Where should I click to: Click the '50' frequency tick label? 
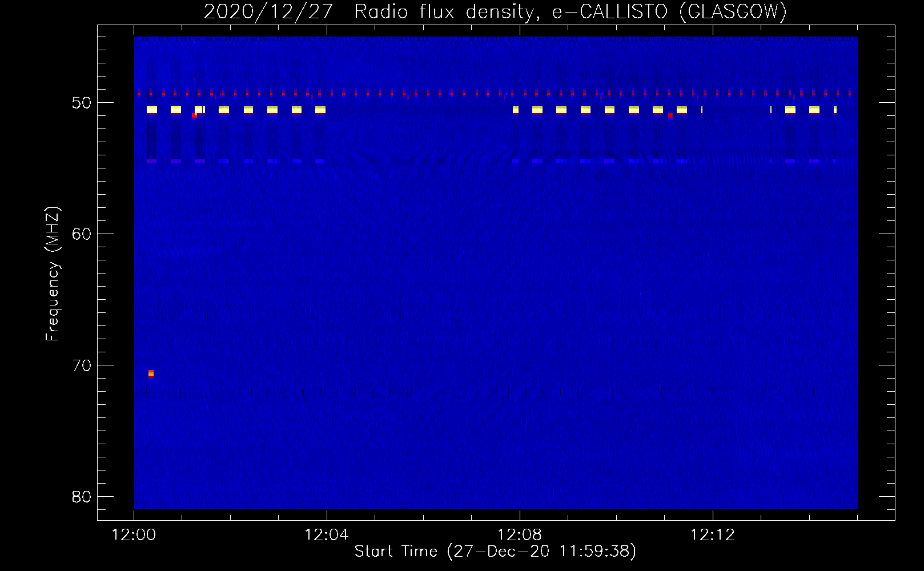point(82,103)
